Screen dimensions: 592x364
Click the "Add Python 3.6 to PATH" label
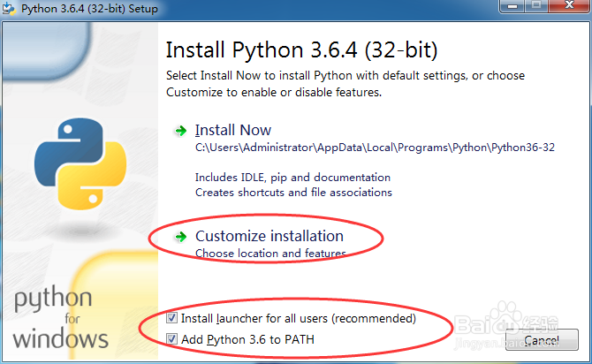(x=247, y=339)
